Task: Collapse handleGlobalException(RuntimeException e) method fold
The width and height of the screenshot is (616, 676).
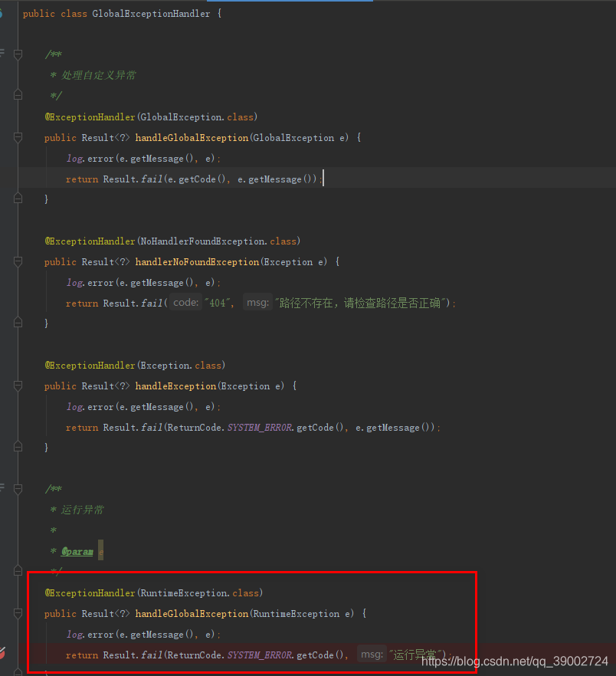Action: 18,613
